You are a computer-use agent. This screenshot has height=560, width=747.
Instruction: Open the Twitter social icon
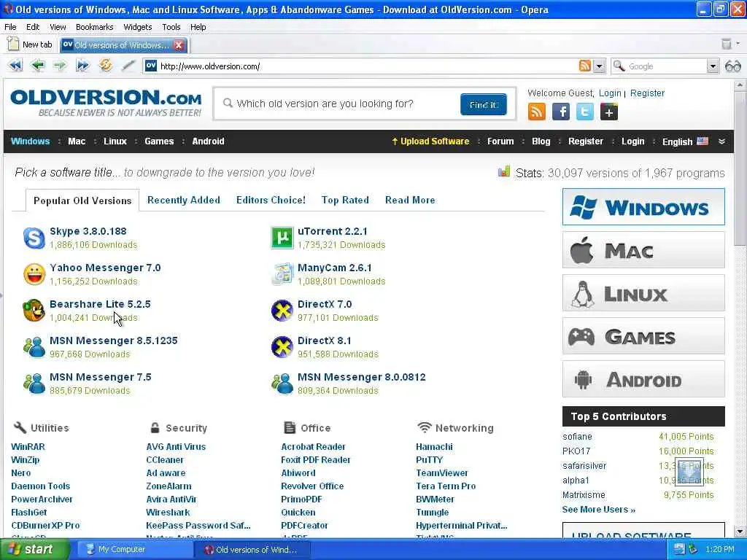tap(584, 112)
